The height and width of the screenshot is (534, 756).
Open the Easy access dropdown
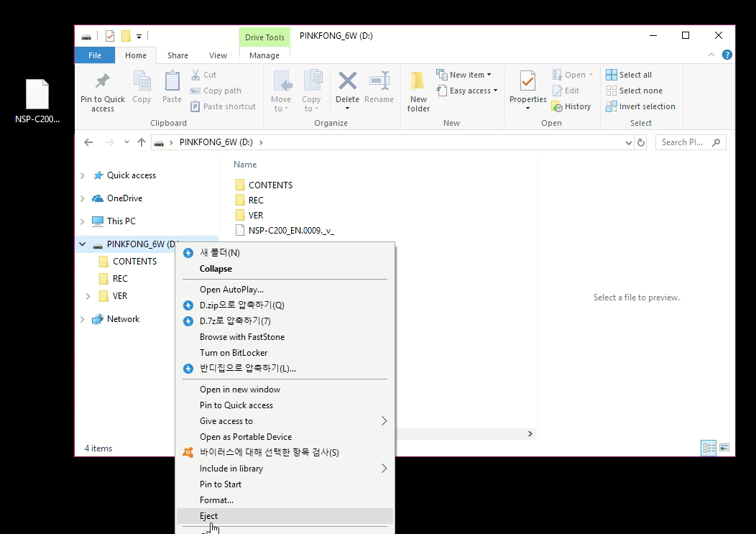[x=466, y=91]
